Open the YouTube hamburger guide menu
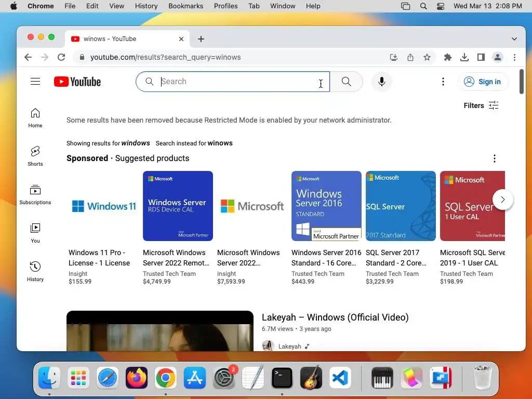This screenshot has height=399, width=532. [x=35, y=82]
